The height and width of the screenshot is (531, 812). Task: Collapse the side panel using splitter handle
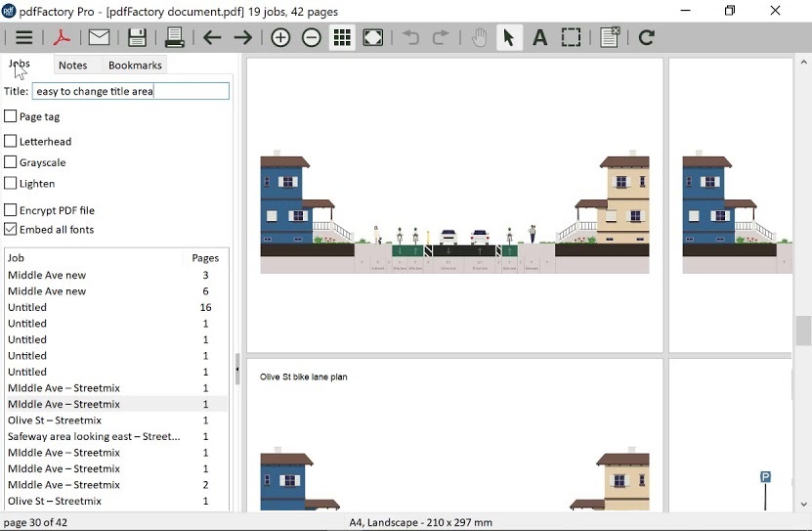237,370
